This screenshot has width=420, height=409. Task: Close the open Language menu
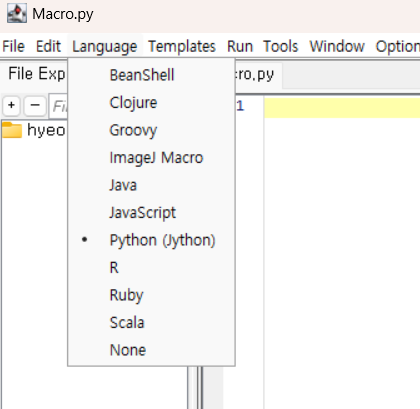105,46
